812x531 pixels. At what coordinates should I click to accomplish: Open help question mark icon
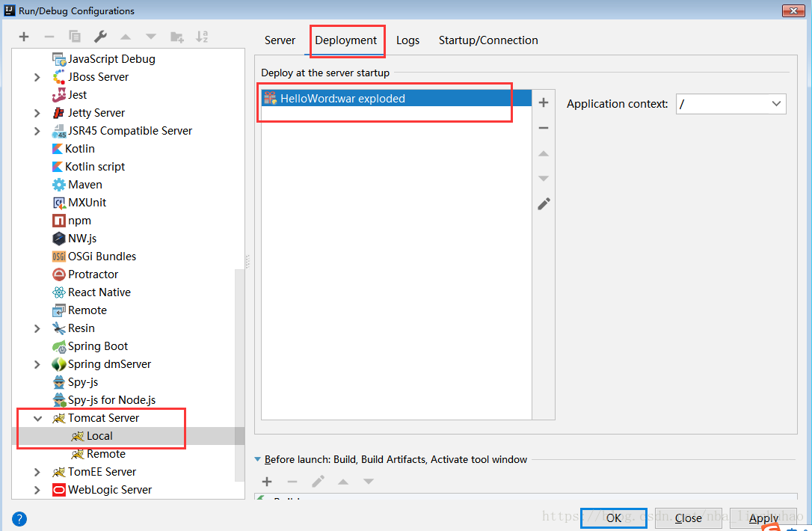(x=19, y=518)
